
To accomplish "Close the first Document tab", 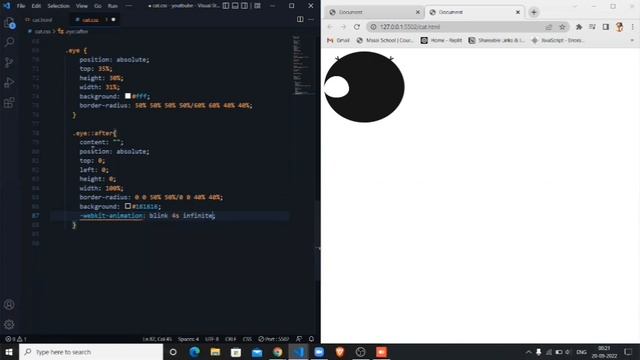I will pos(418,12).
